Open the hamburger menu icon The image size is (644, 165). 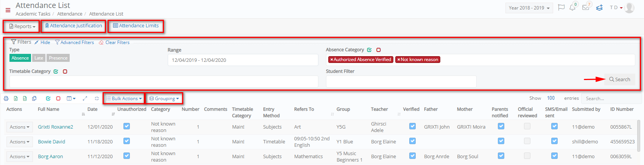(8, 10)
